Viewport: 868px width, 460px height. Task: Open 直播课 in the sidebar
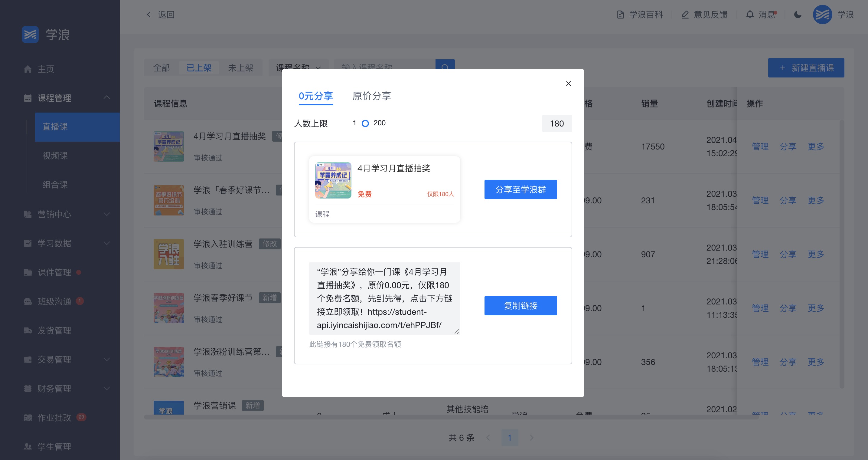77,127
